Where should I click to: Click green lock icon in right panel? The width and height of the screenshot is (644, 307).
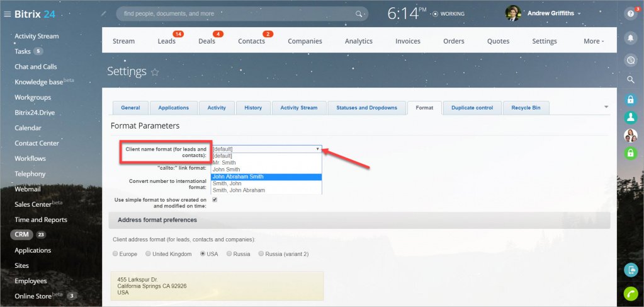[x=630, y=154]
